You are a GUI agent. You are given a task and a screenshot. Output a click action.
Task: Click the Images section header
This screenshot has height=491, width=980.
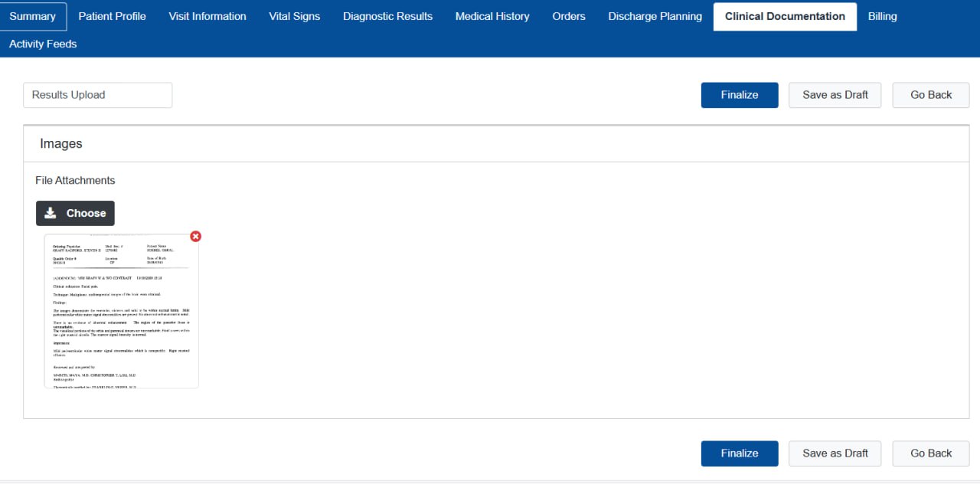496,144
